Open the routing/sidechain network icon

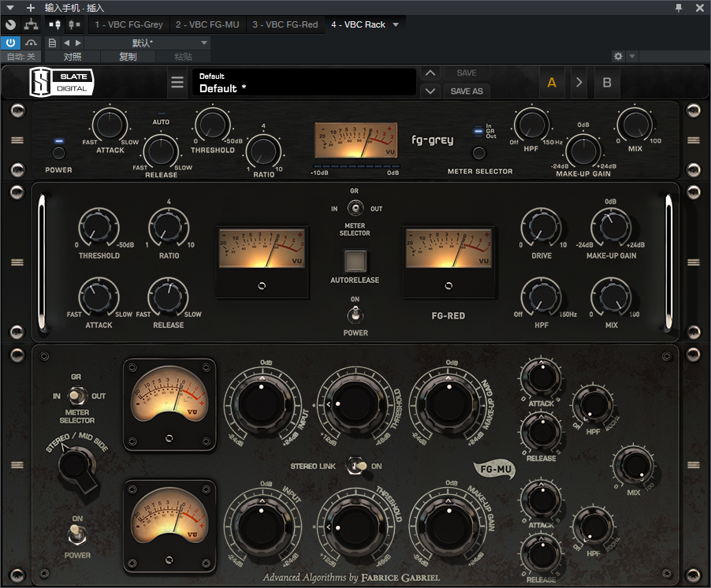coord(31,24)
